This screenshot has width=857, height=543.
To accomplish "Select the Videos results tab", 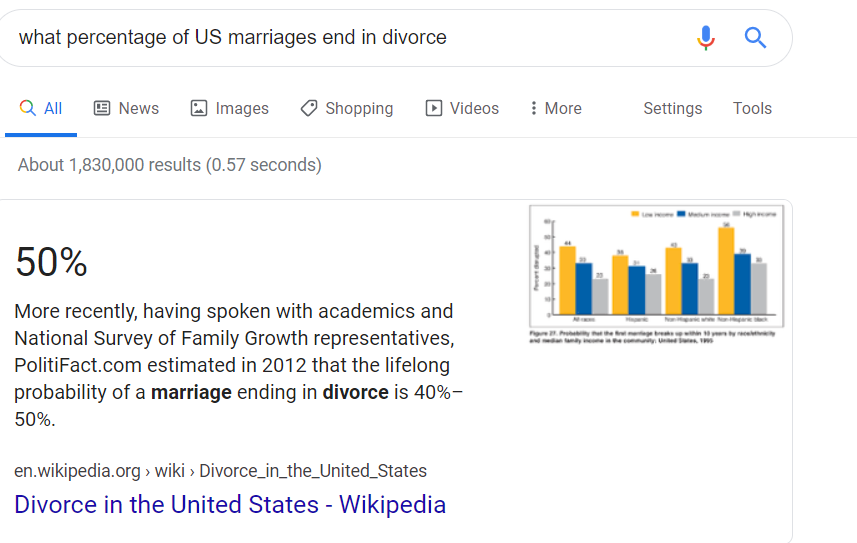I will tap(462, 108).
